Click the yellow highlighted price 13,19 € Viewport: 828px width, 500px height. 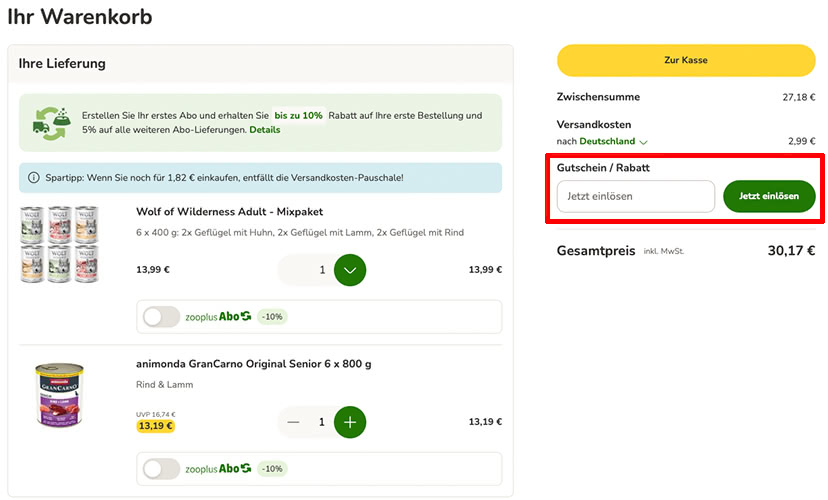coord(156,426)
